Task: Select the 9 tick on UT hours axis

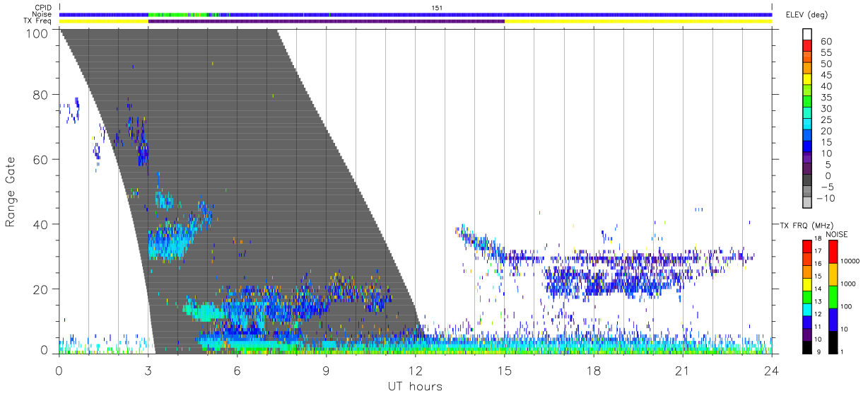Action: pos(327,370)
